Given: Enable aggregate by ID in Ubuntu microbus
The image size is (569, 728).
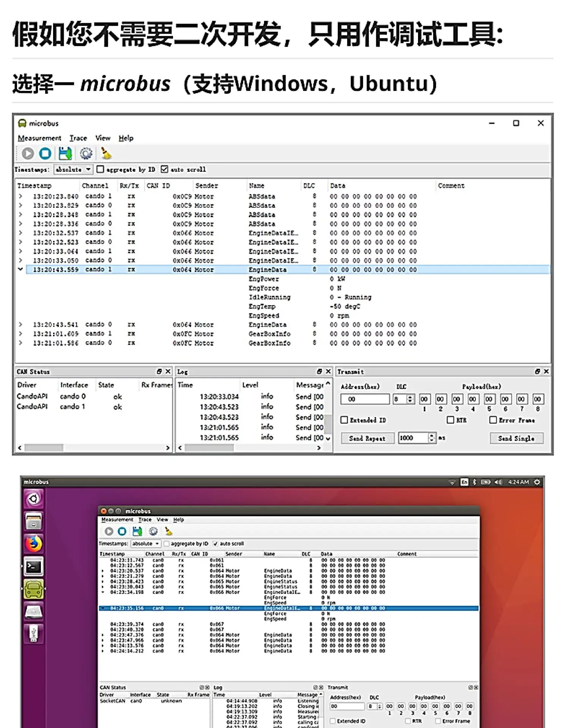Looking at the screenshot, I should (166, 544).
